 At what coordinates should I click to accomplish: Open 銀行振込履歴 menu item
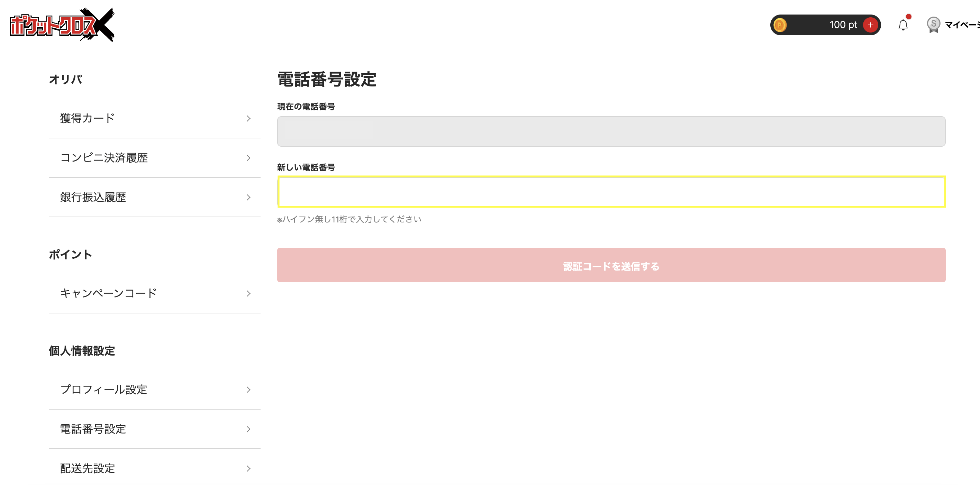click(154, 198)
